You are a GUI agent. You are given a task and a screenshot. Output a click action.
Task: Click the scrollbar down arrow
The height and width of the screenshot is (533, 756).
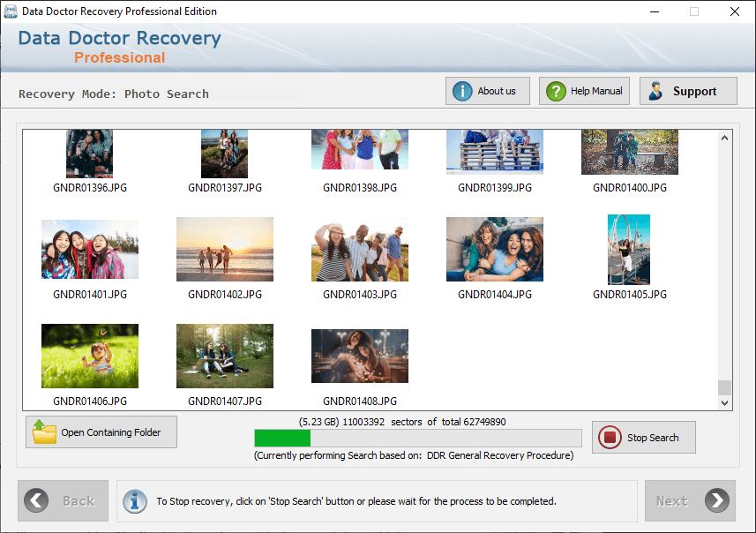tap(724, 402)
